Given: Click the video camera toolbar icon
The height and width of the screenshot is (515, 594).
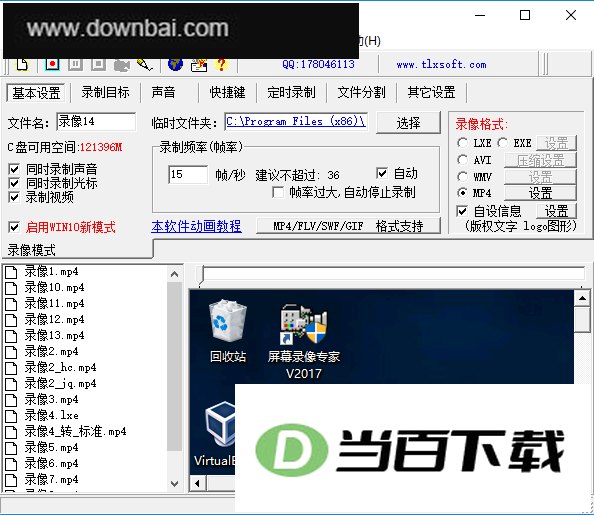Looking at the screenshot, I should tap(122, 65).
